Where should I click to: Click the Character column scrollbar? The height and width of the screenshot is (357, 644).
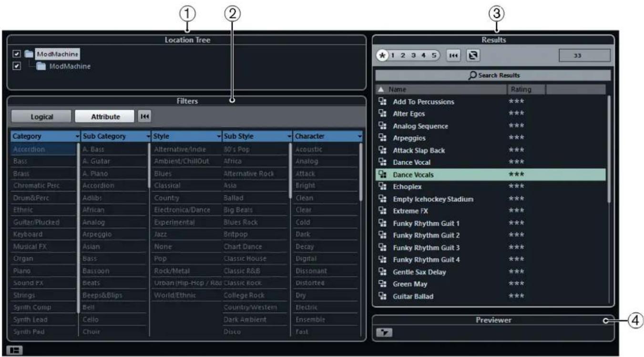(x=360, y=171)
